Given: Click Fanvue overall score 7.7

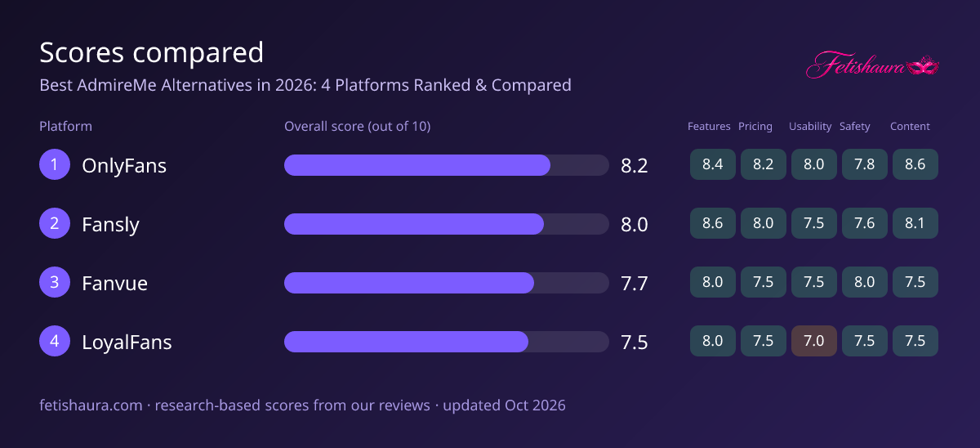Looking at the screenshot, I should click(x=635, y=284).
